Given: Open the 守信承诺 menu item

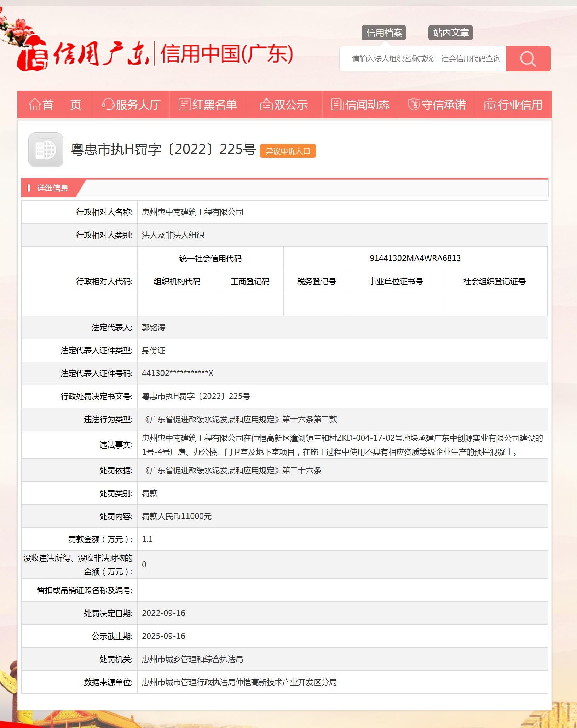Looking at the screenshot, I should click(437, 105).
